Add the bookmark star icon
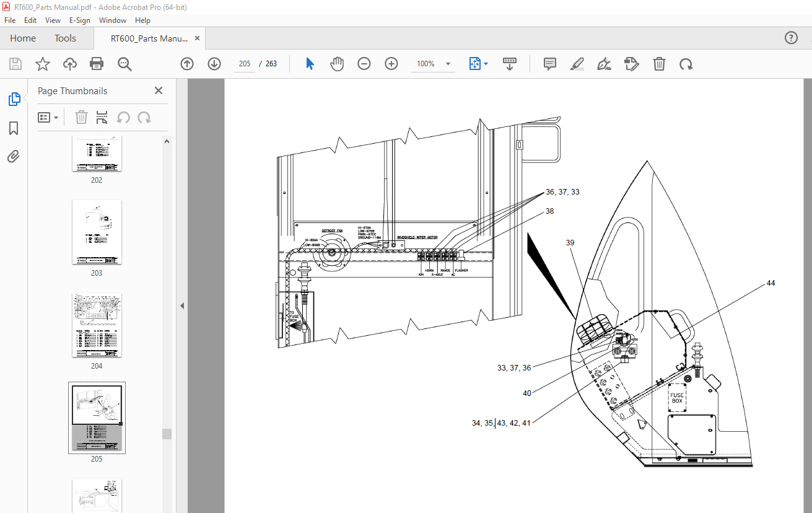 point(43,64)
